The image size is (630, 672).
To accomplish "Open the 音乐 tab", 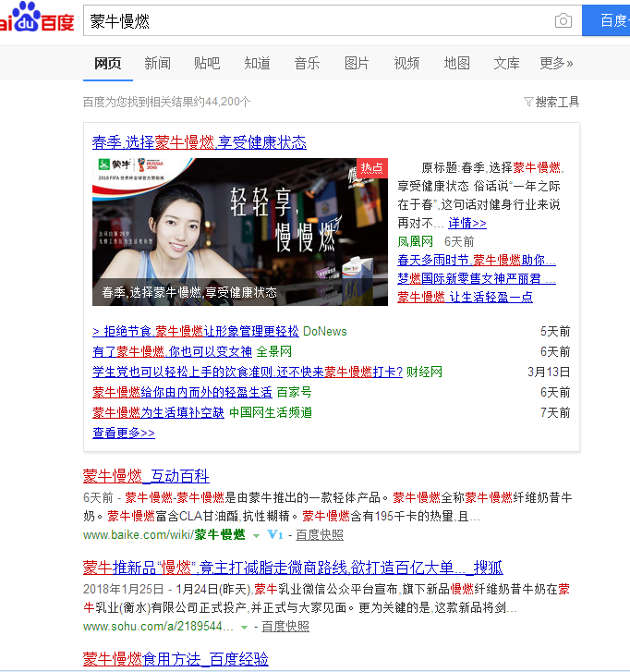I will pos(307,64).
